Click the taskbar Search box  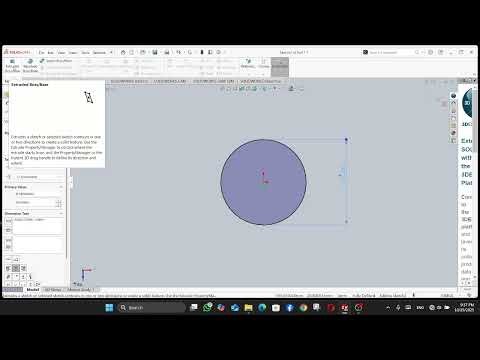click(152, 308)
